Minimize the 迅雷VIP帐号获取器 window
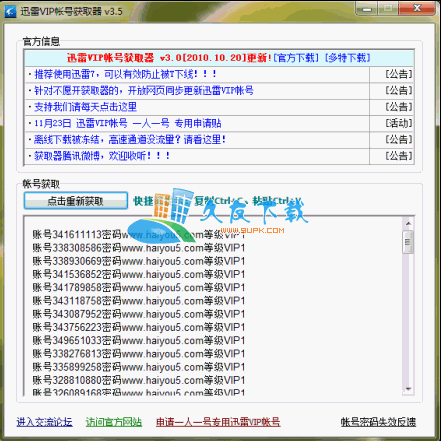The height and width of the screenshot is (441, 442). click(367, 9)
